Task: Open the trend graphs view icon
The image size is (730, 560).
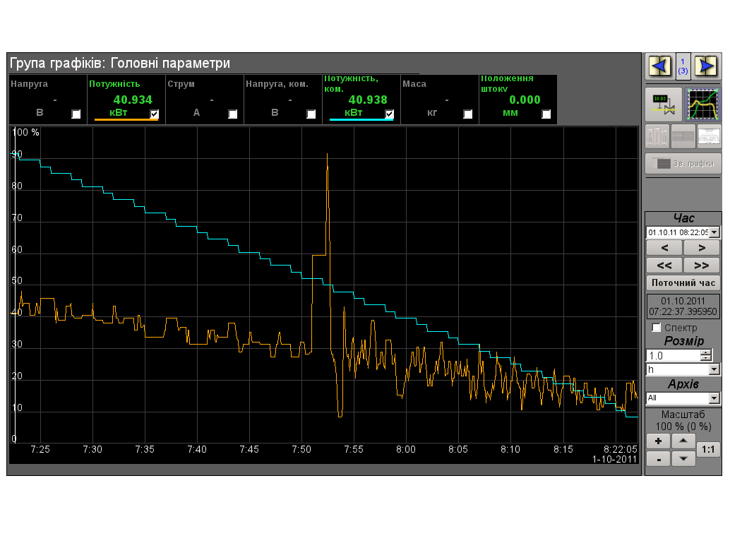Action: click(704, 105)
